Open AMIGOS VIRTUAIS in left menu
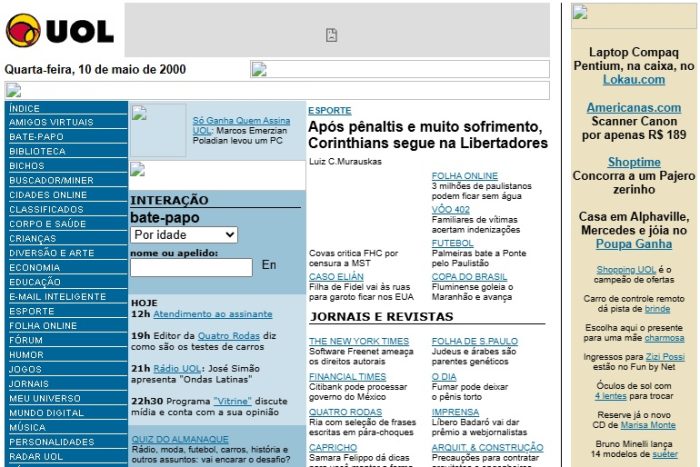 (x=51, y=122)
